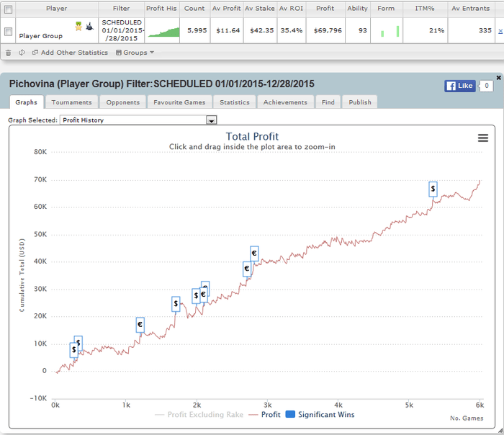504x435 pixels.
Task: Click the Publish tab
Action: (360, 102)
